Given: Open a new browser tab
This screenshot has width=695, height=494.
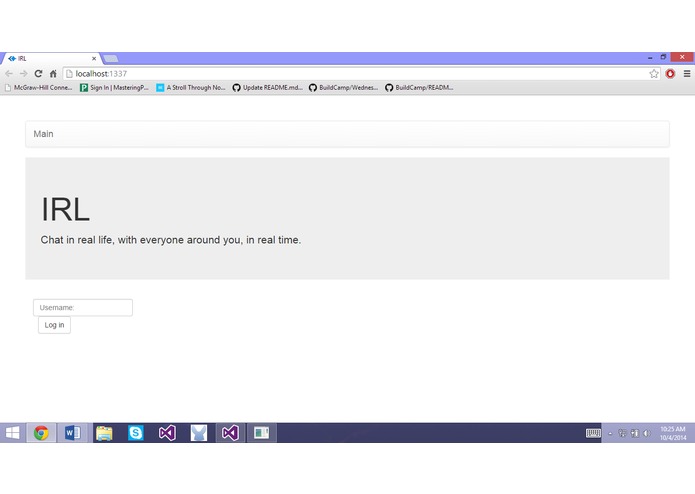Looking at the screenshot, I should 111,58.
